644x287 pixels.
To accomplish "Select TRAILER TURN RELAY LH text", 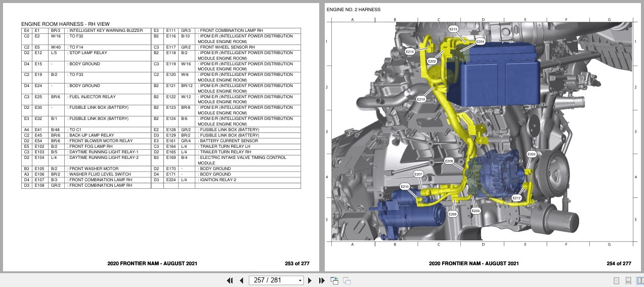I will [x=224, y=146].
